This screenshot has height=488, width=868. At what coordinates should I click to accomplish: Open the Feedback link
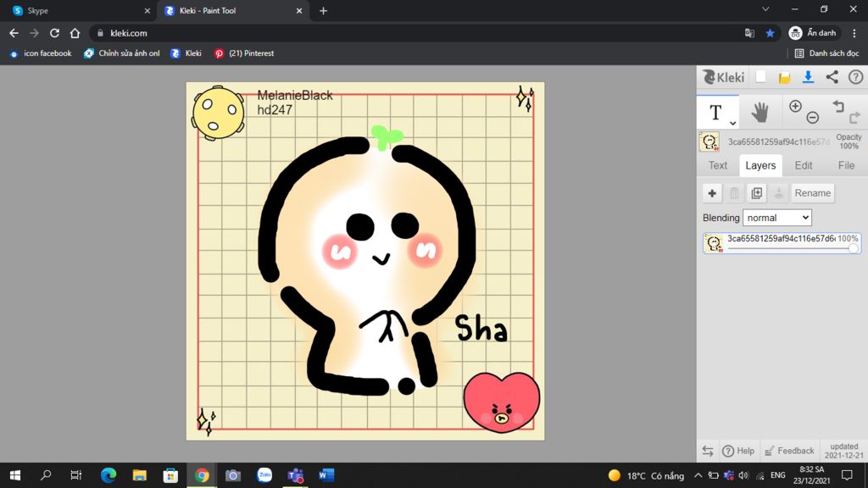789,451
